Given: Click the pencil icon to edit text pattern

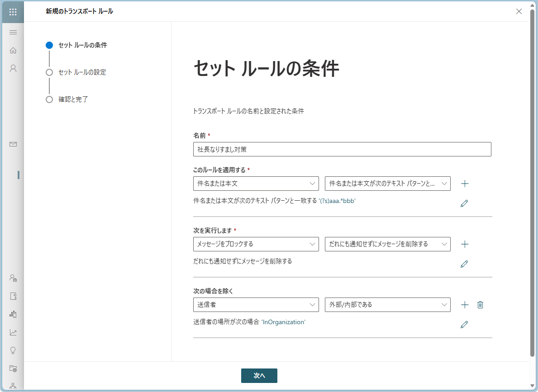Looking at the screenshot, I should tap(464, 203).
